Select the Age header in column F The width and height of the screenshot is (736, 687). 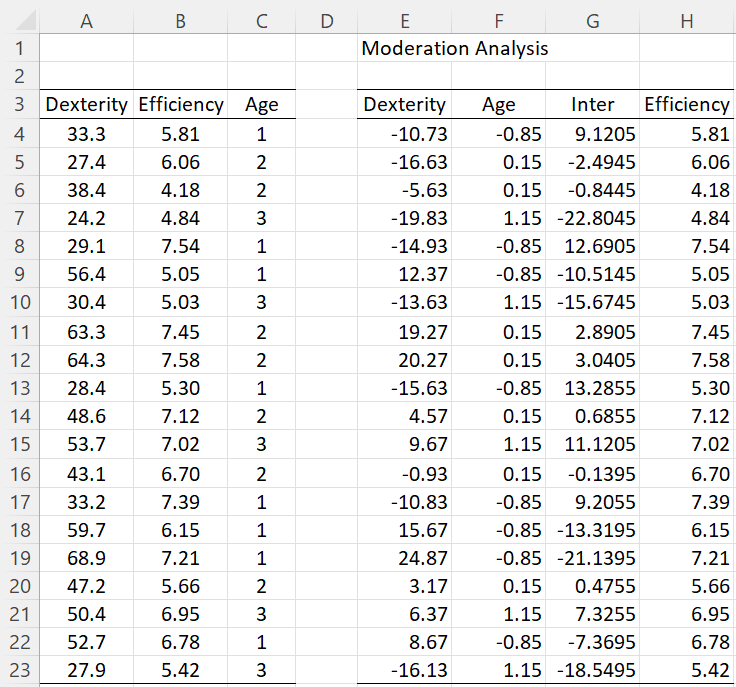(x=498, y=104)
